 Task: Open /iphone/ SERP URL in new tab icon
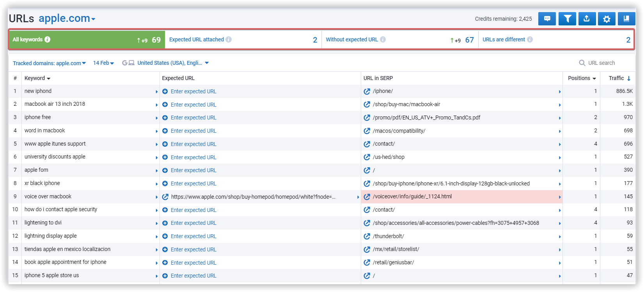367,91
